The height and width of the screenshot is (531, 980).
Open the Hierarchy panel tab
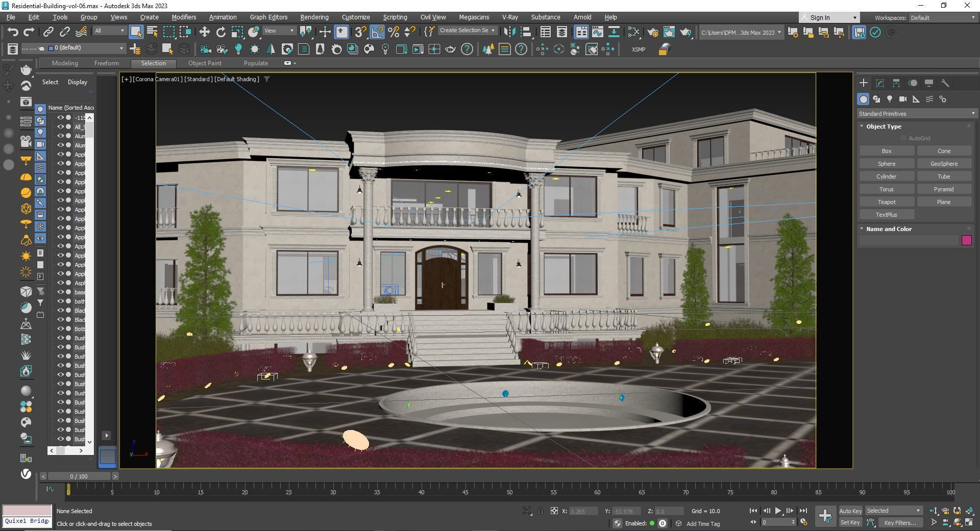[x=896, y=83]
